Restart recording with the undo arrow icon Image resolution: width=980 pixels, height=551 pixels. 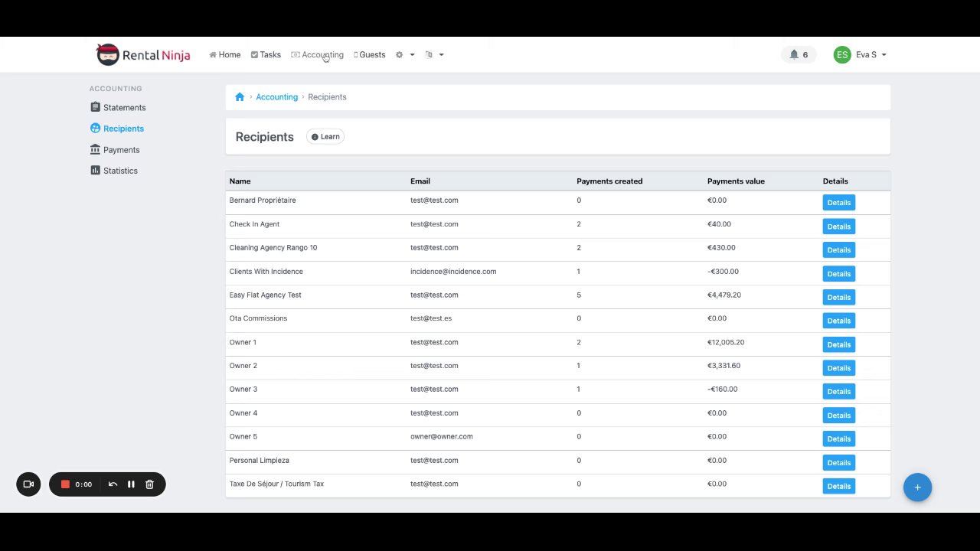113,484
